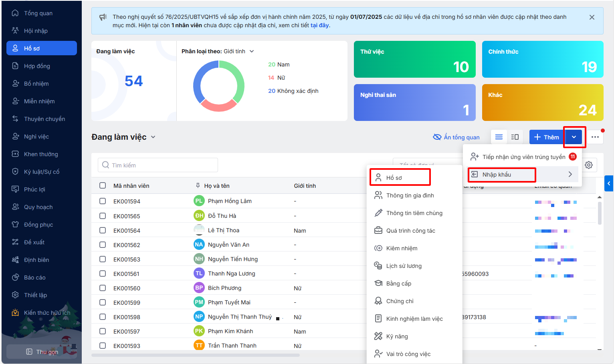
Task: Dismiss the address update notification banner
Action: [x=592, y=17]
